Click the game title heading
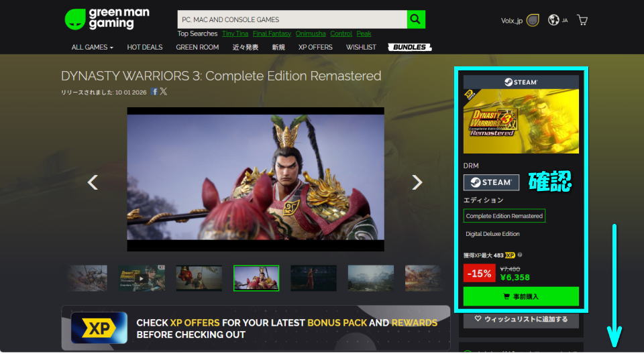This screenshot has width=644, height=362. click(x=221, y=76)
